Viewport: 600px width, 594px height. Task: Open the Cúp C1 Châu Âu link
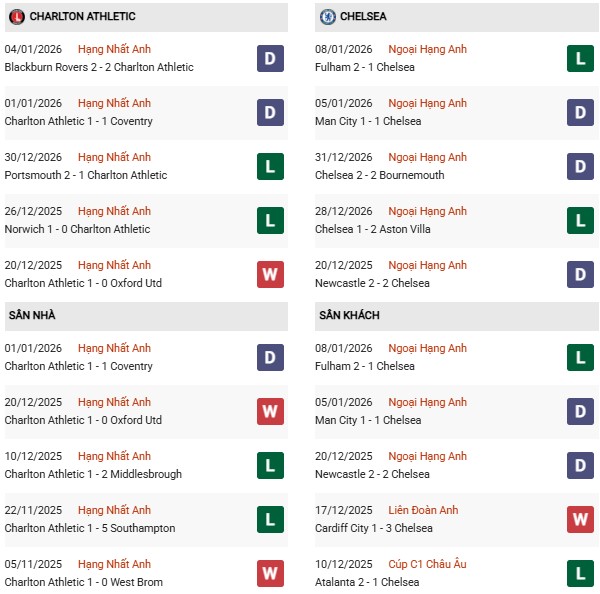coord(427,564)
